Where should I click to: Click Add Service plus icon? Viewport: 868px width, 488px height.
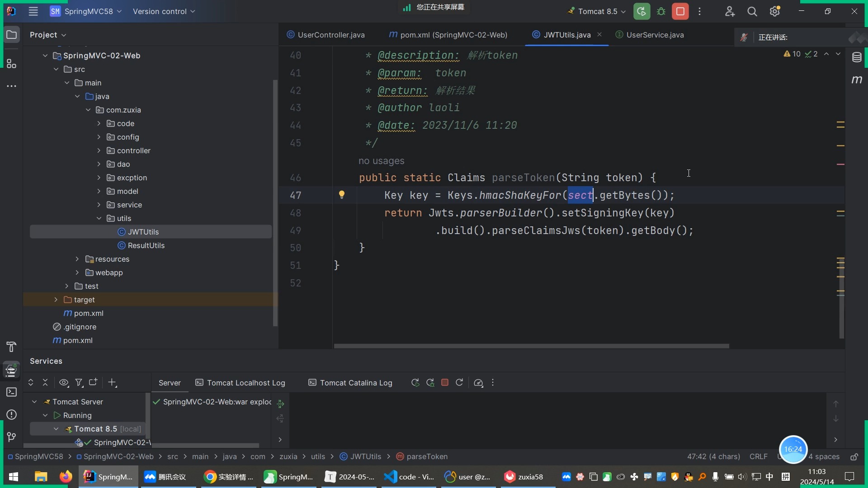112,383
